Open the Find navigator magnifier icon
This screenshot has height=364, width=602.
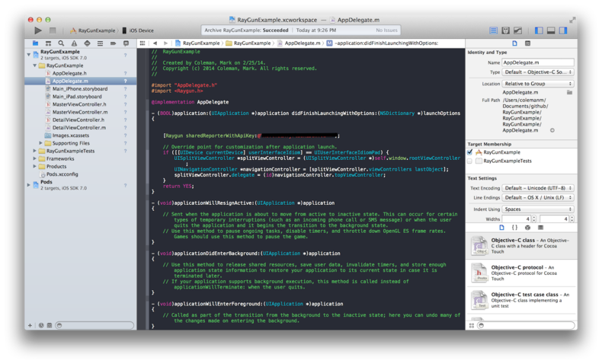(x=61, y=43)
